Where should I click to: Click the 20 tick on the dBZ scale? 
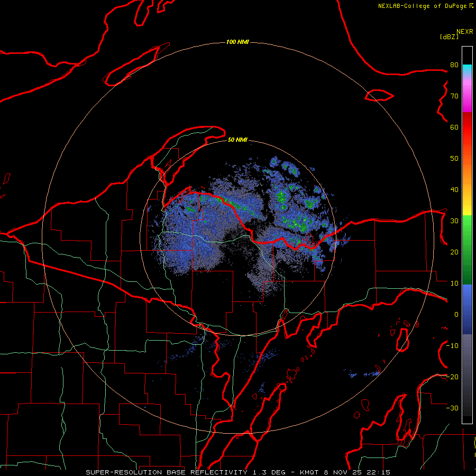454,252
